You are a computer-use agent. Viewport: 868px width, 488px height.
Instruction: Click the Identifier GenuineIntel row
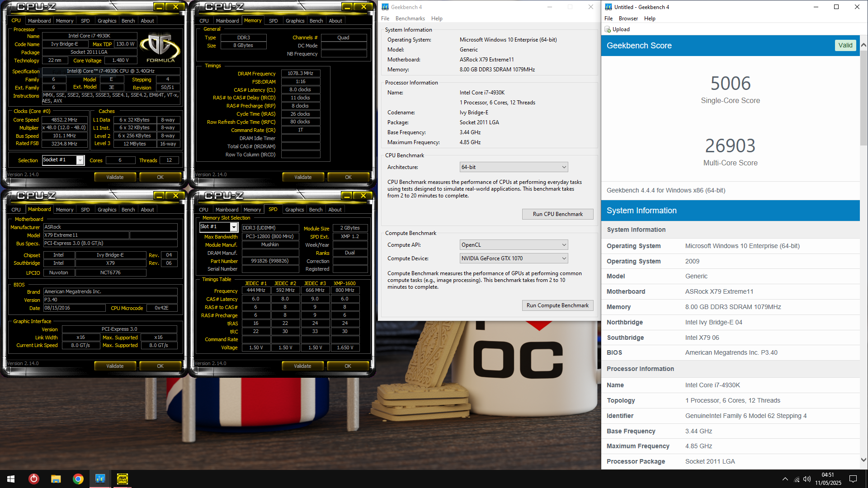point(730,416)
